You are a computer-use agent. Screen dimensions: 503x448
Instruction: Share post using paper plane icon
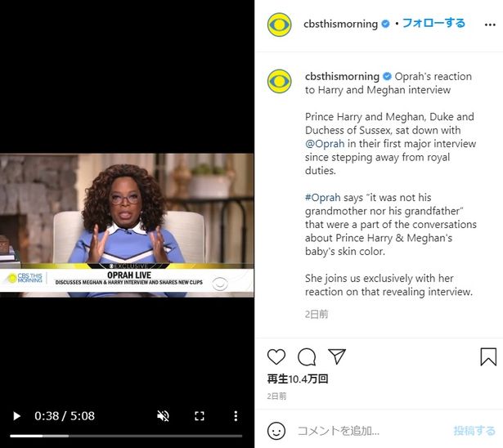337,356
